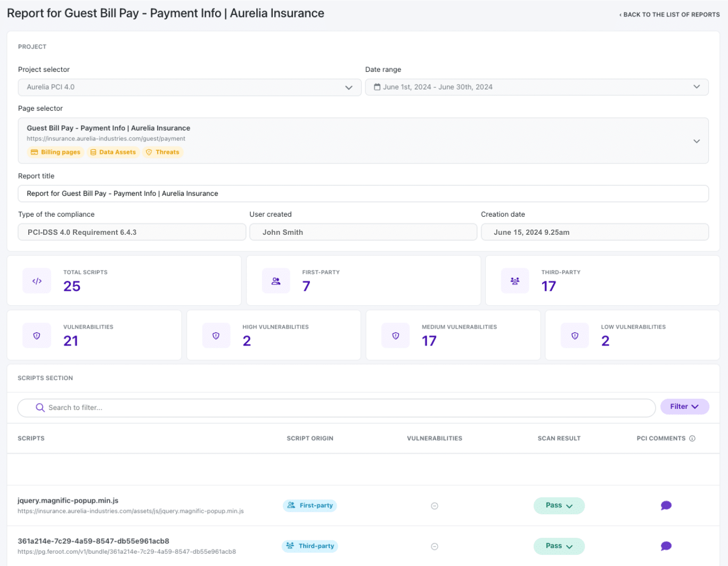Click the Report title input field

[363, 194]
